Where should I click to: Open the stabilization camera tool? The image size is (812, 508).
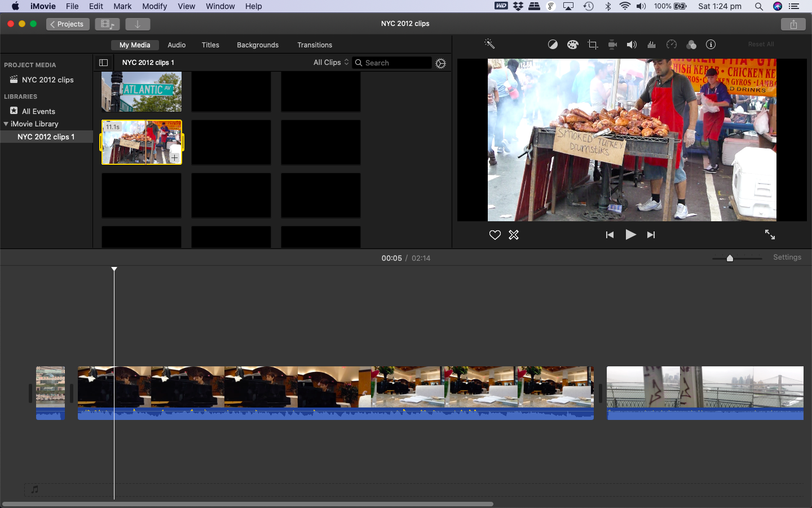click(x=612, y=45)
